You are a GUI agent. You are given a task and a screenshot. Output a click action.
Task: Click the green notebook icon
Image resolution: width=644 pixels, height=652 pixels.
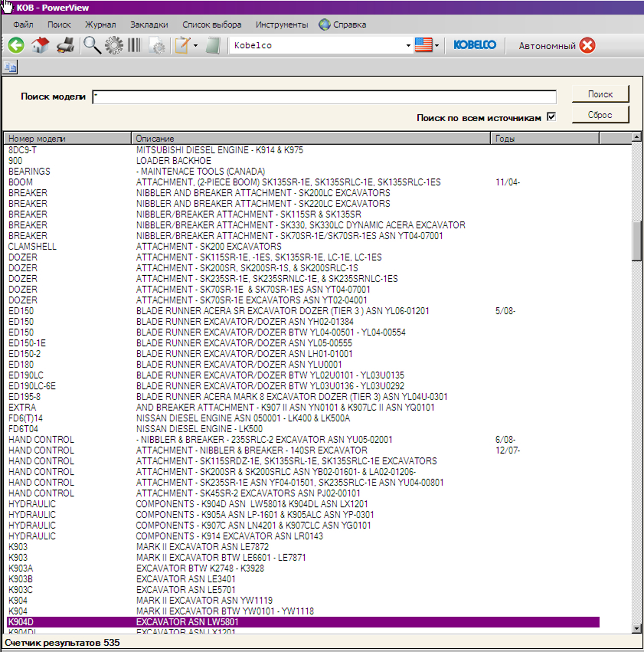point(213,45)
